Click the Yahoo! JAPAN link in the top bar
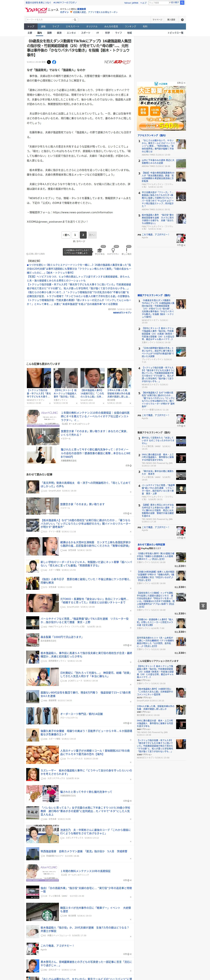 coord(131,3)
